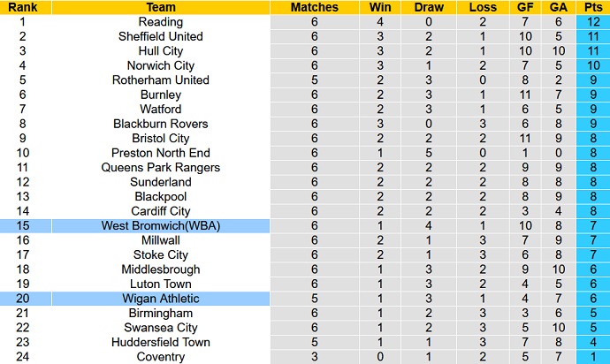
Task: Sort by the Pts column header
Action: (591, 7)
